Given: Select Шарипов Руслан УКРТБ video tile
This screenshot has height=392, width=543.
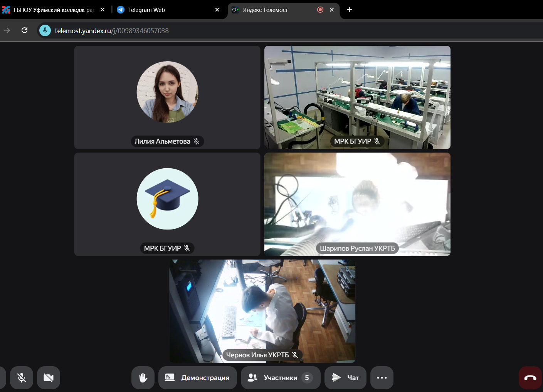Looking at the screenshot, I should click(x=357, y=204).
